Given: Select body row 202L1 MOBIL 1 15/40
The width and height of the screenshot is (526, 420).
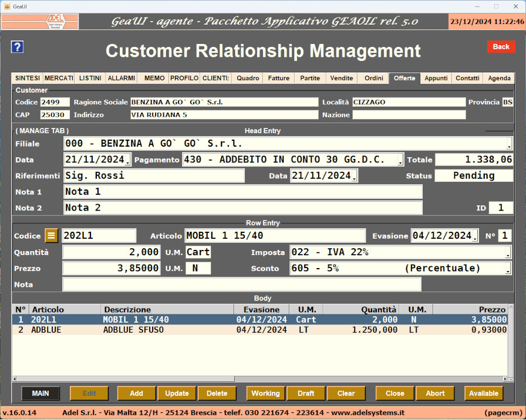Looking at the screenshot, I should [x=260, y=320].
